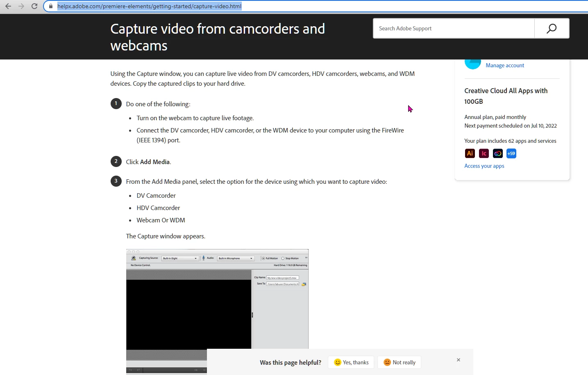Open the account avatar circle
The height and width of the screenshot is (375, 588).
473,63
